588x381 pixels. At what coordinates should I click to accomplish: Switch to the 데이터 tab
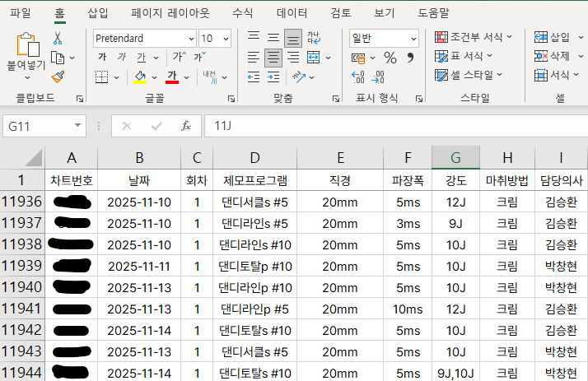(x=292, y=13)
